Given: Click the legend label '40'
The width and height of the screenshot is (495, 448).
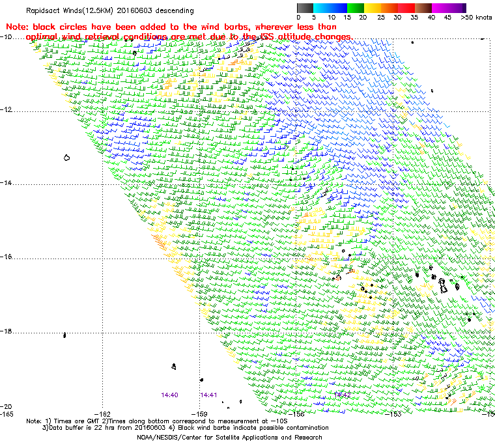Looking at the screenshot, I should tap(431, 18).
